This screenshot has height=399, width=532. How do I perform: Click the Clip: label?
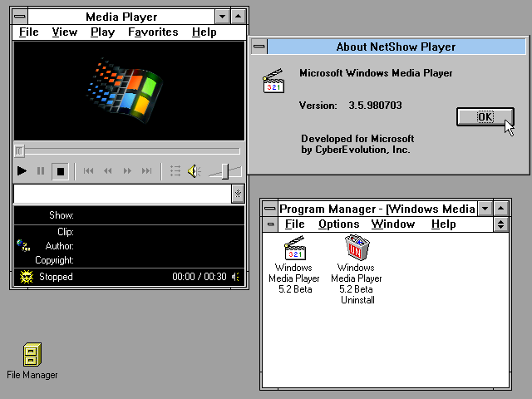point(66,232)
